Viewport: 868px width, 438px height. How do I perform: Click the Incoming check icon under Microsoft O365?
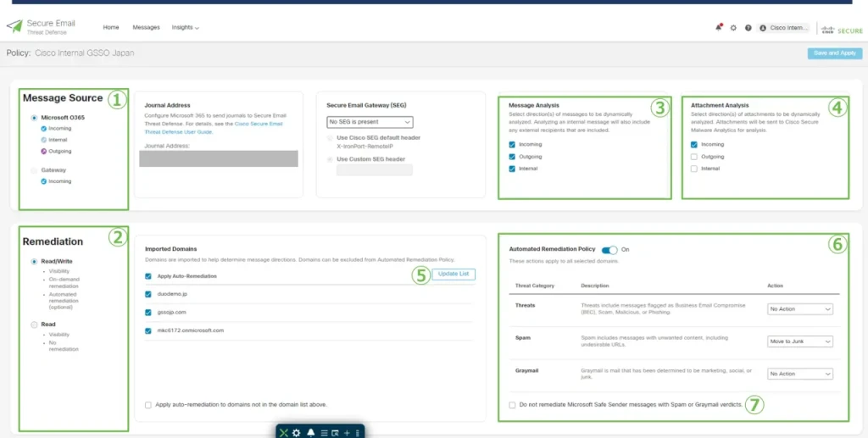click(x=44, y=128)
